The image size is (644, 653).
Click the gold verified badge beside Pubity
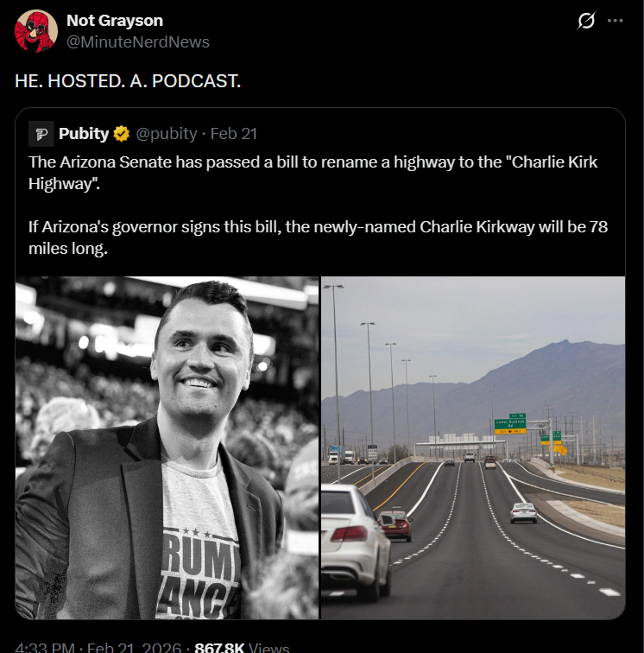[122, 134]
